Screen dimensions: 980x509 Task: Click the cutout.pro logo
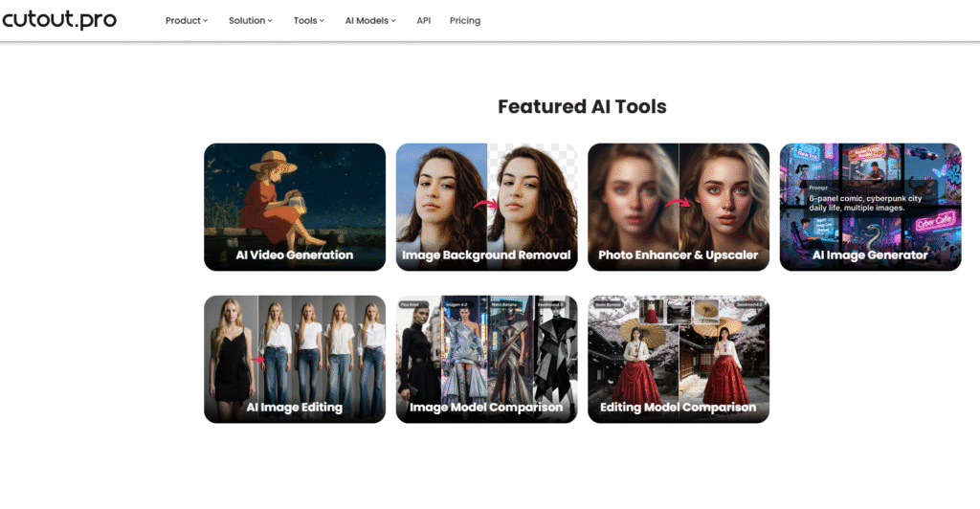[x=58, y=20]
